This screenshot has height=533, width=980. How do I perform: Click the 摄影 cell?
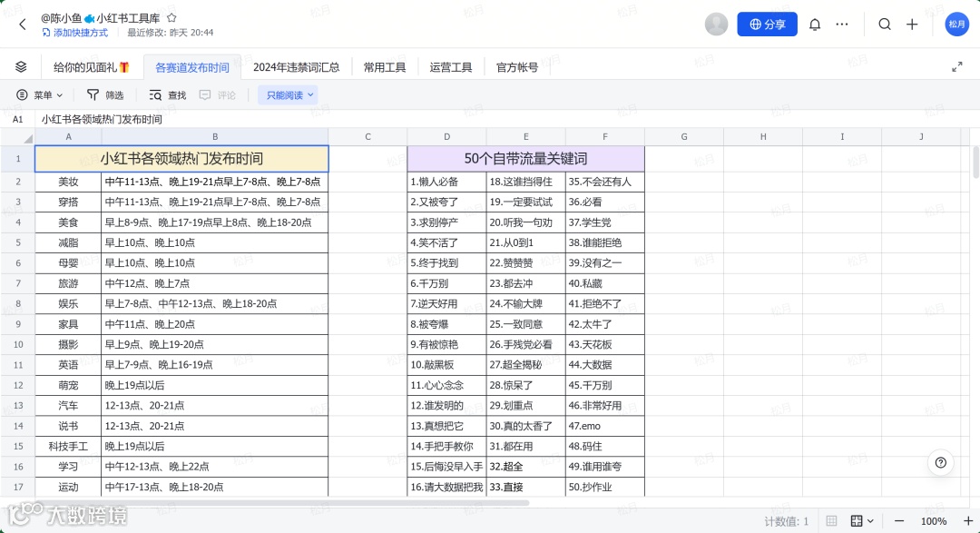pos(68,345)
